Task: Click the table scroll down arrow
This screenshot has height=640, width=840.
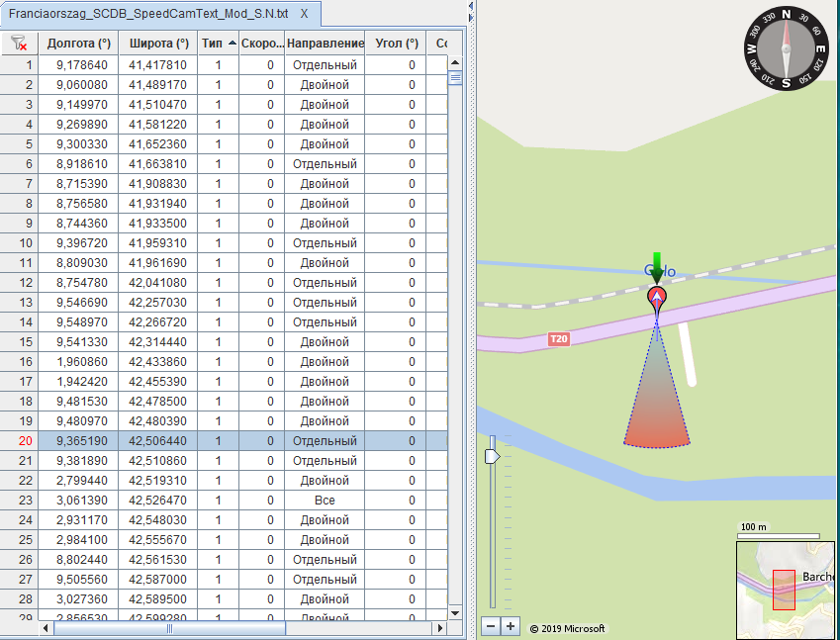Action: (455, 613)
